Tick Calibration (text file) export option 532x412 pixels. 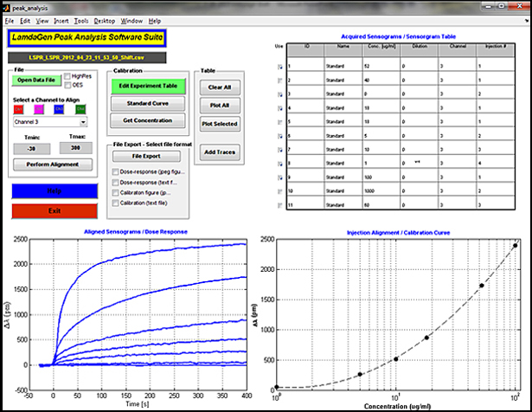click(x=115, y=203)
